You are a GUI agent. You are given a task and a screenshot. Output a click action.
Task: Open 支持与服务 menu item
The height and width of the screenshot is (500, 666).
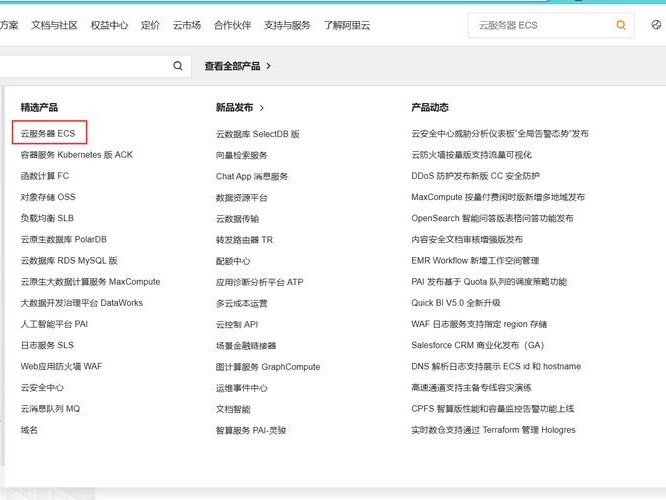(287, 25)
